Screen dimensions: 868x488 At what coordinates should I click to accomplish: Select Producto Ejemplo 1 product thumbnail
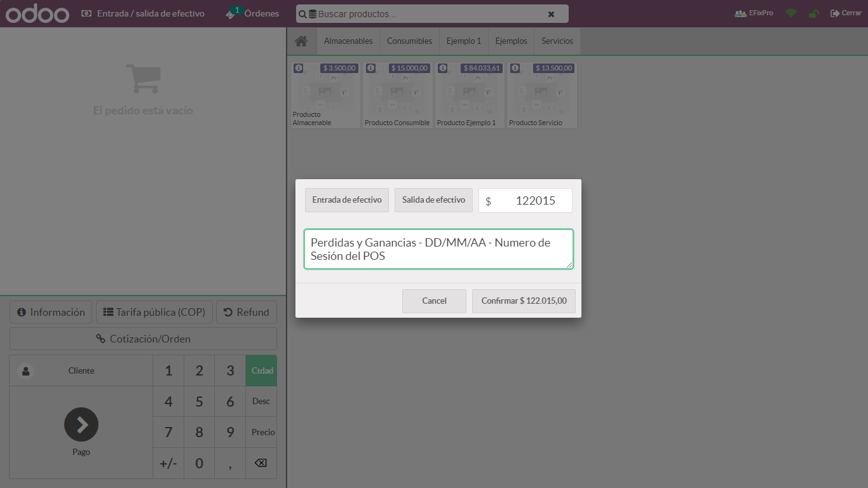point(469,95)
